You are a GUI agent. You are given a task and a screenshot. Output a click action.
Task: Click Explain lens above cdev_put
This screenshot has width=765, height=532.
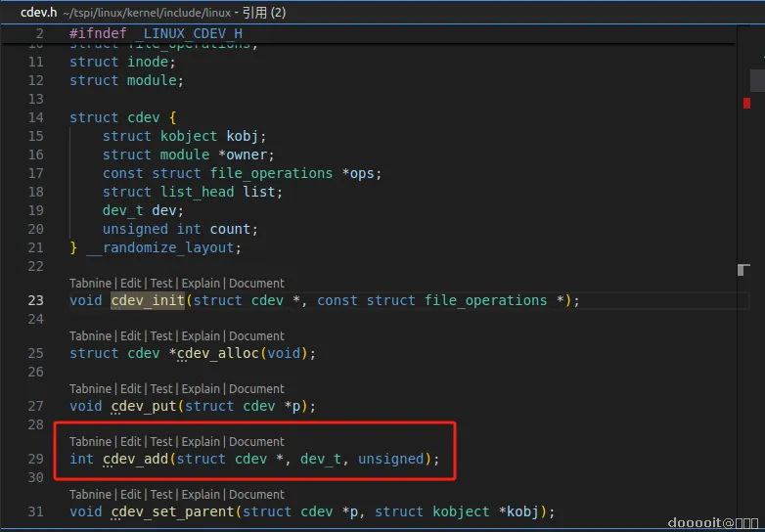(x=201, y=388)
